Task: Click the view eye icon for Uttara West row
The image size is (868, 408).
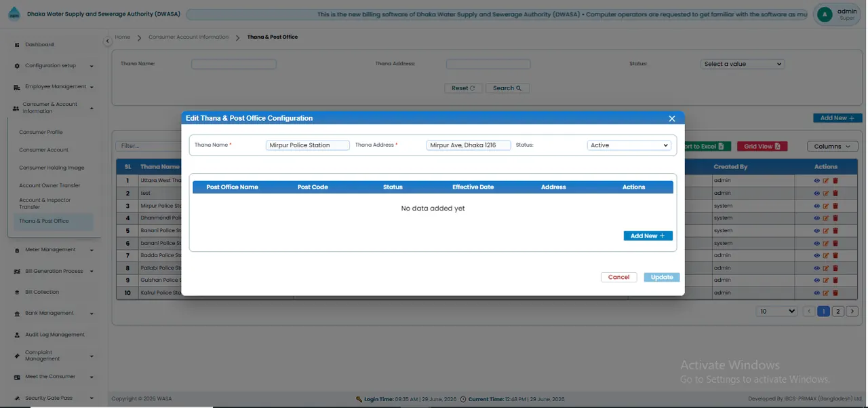Action: 816,181
